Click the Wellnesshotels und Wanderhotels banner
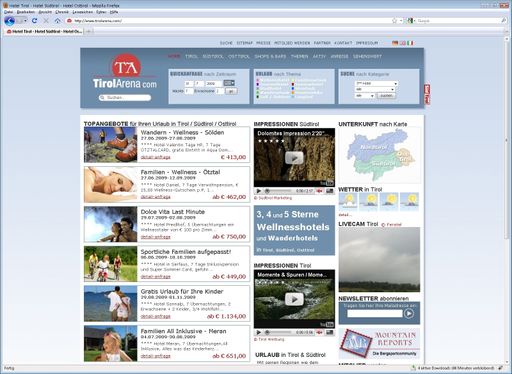Viewport: 512px width, 374px height. [294, 230]
